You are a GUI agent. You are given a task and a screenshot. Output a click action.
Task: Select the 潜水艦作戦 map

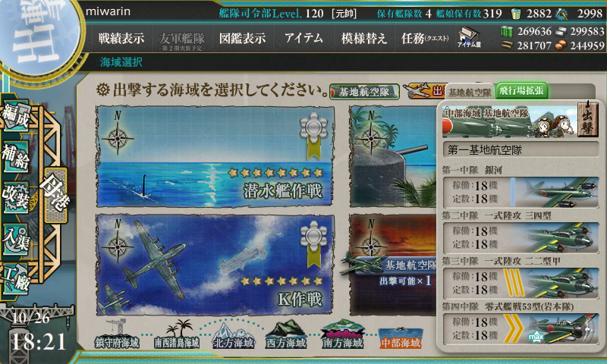pos(215,156)
